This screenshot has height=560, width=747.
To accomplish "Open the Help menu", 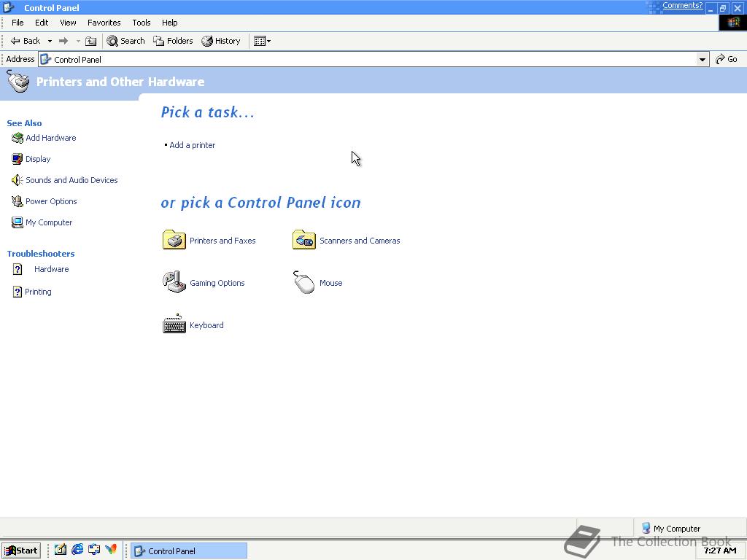I will [x=169, y=23].
